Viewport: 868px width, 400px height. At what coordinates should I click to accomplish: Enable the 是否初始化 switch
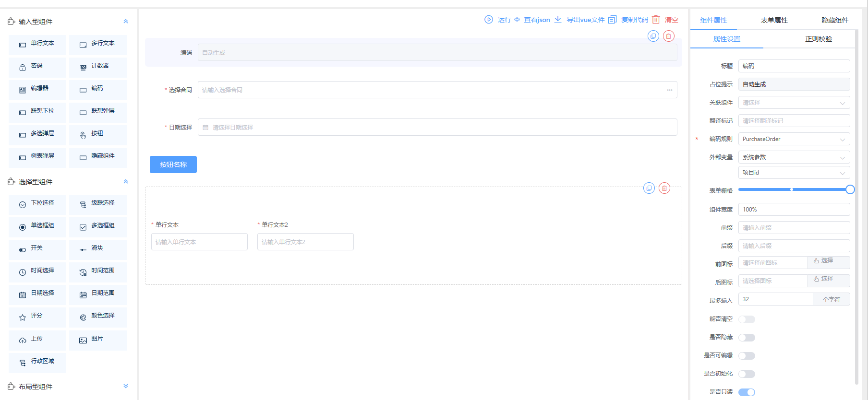pyautogui.click(x=747, y=374)
